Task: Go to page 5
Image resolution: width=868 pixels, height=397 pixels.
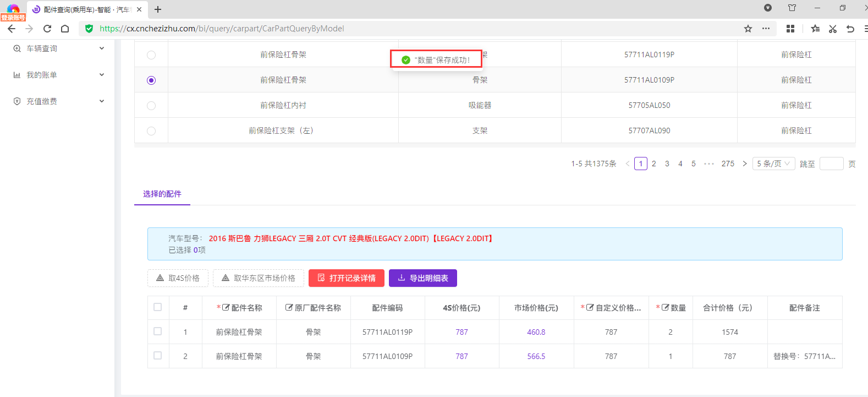Action: click(694, 164)
